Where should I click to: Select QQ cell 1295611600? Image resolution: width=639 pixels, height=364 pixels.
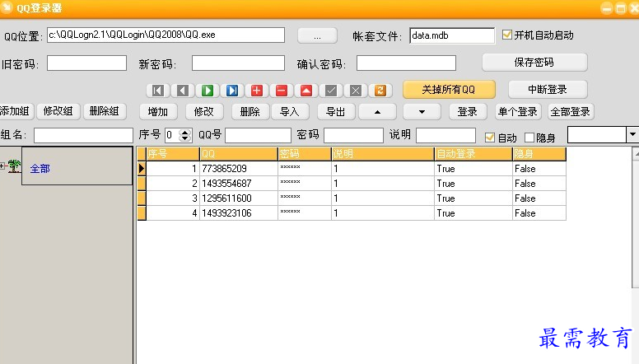click(x=239, y=198)
